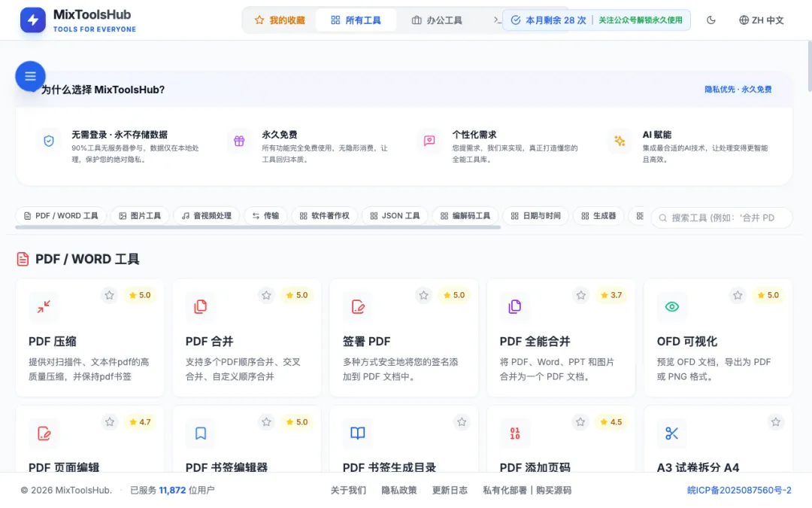Viewport: 812px width, 508px height.
Task: Switch to 所有工具 tab
Action: pos(356,20)
